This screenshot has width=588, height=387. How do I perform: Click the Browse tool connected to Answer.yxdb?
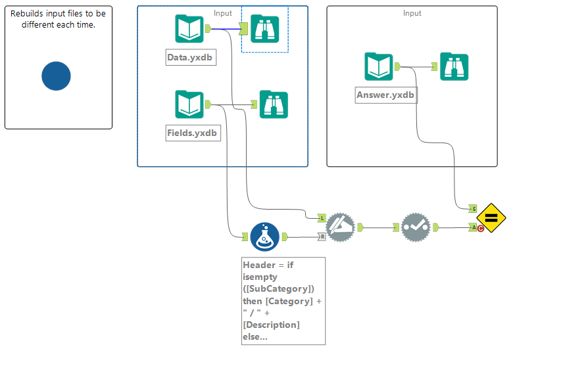(x=454, y=66)
